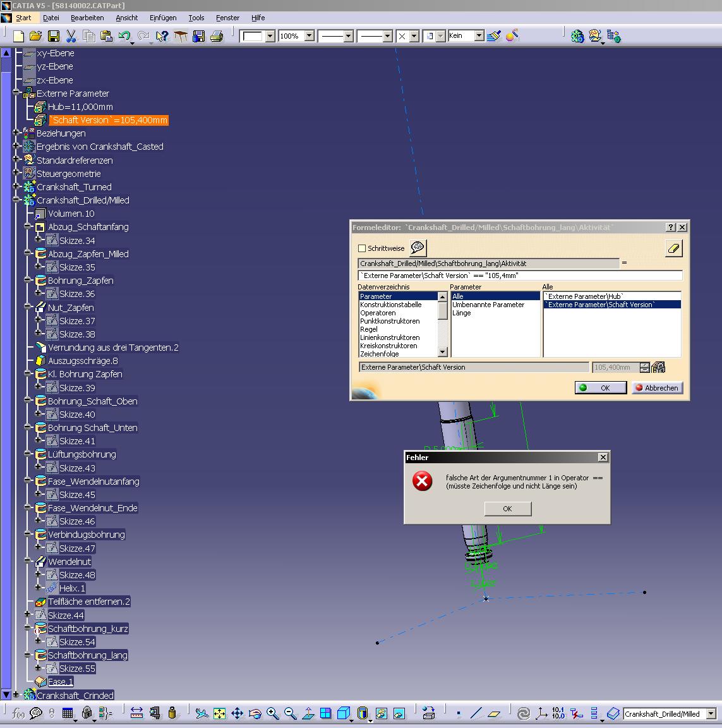The image size is (722, 728).
Task: Select the Pan view tool
Action: coord(237,713)
